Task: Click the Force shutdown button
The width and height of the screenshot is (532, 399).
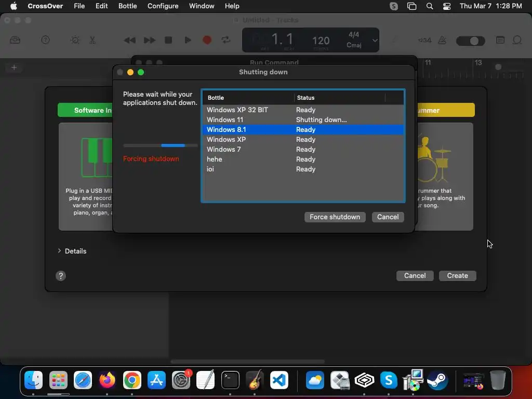Action: pyautogui.click(x=335, y=217)
